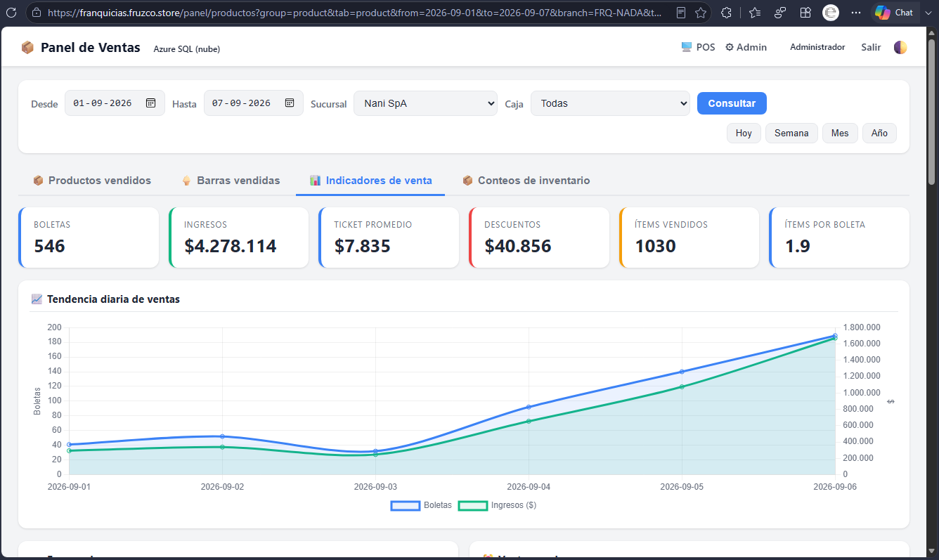Click the Hasta date field 07-09-2026
Screen dimensions: 939x560
(254, 103)
